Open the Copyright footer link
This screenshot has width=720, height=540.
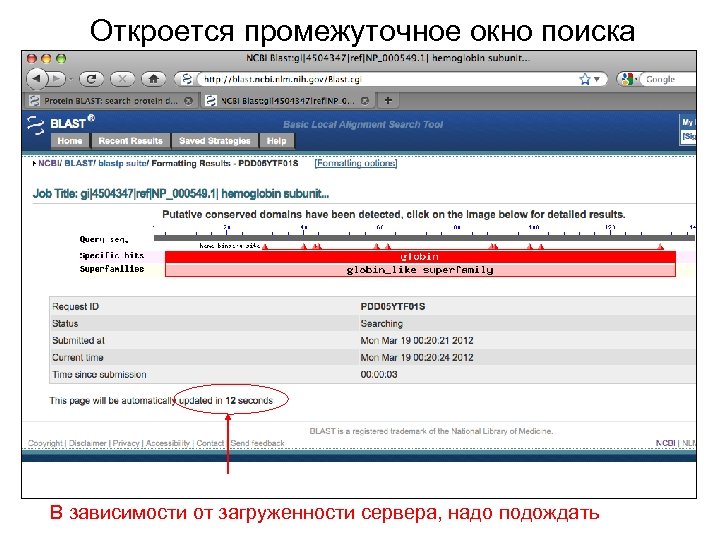click(45, 443)
